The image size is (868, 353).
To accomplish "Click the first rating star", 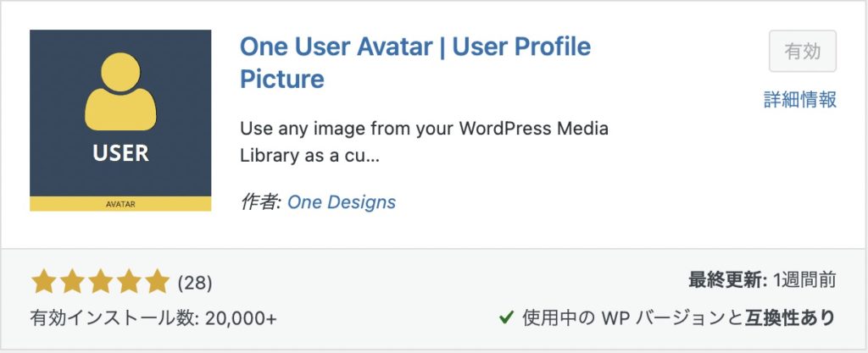I will point(43,281).
